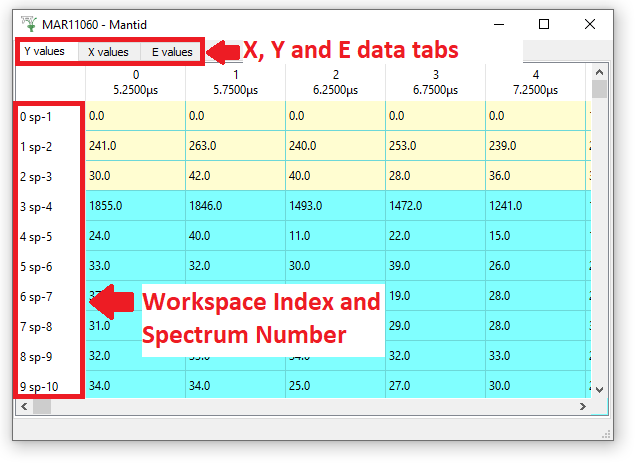Maximize the MAR11060 window
Screen dimensions: 638x463
544,24
